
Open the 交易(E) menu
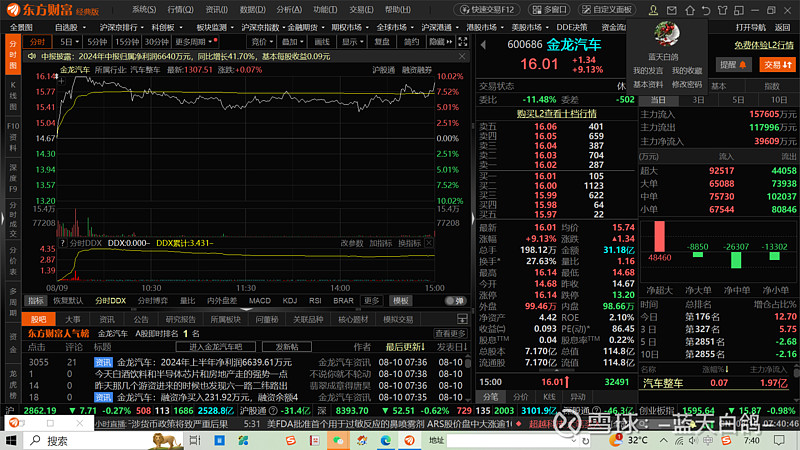click(x=361, y=10)
